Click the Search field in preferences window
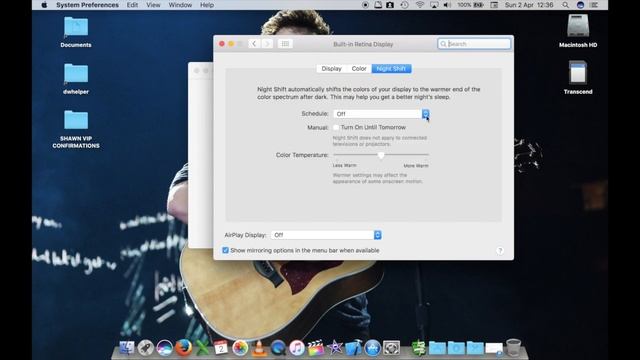 [x=474, y=44]
